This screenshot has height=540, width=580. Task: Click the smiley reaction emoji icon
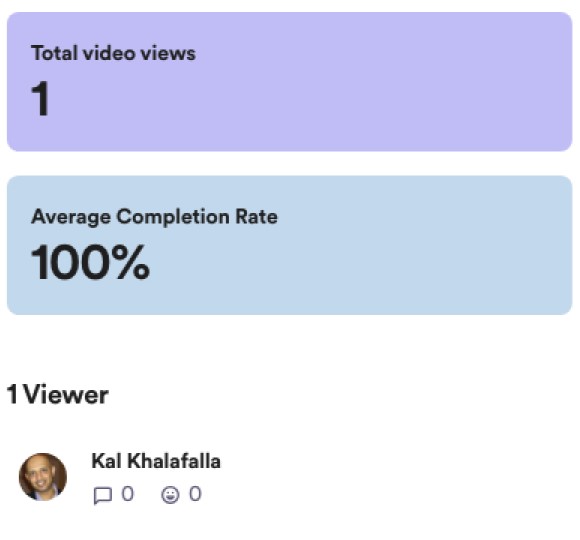170,495
